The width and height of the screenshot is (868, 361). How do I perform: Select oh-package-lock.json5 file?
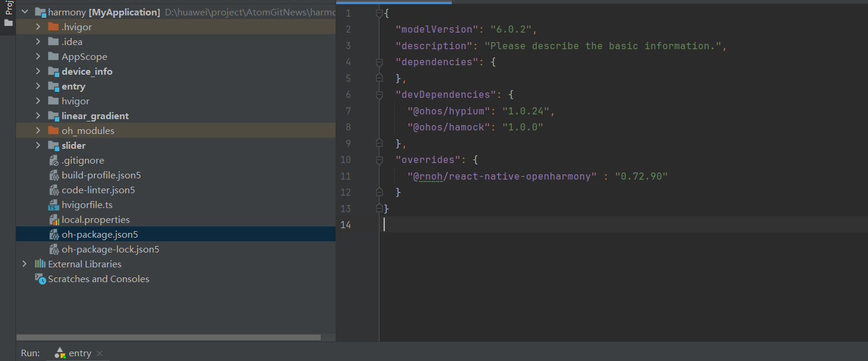point(110,249)
